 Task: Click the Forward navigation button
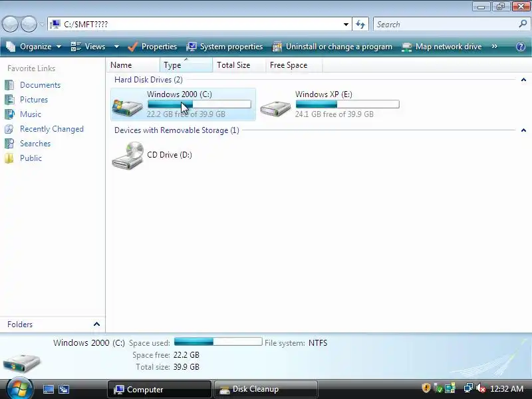(x=29, y=24)
